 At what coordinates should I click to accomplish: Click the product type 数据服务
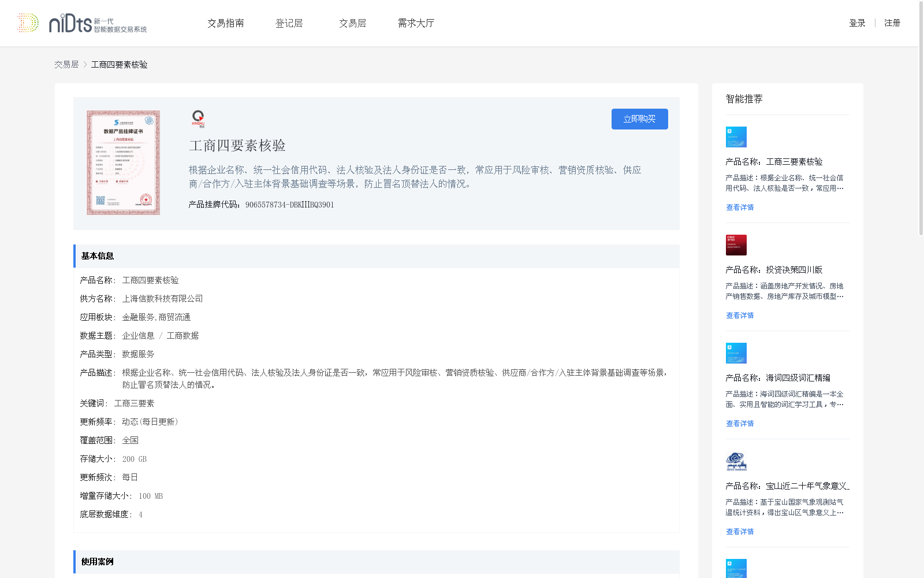(138, 354)
